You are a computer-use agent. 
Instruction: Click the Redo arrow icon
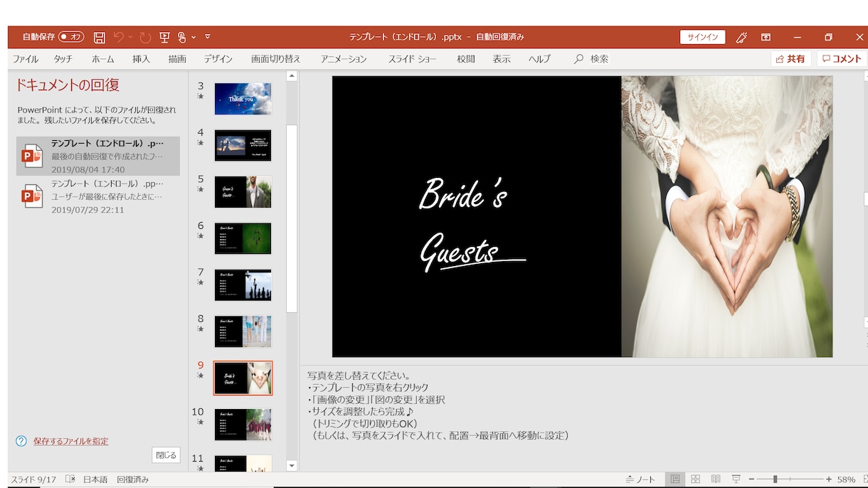pyautogui.click(x=145, y=37)
